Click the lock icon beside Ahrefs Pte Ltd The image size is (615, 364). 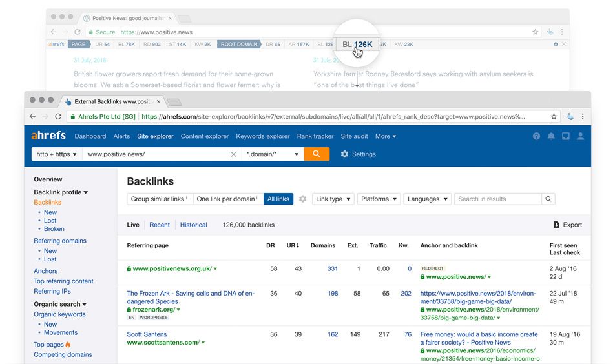pos(73,117)
